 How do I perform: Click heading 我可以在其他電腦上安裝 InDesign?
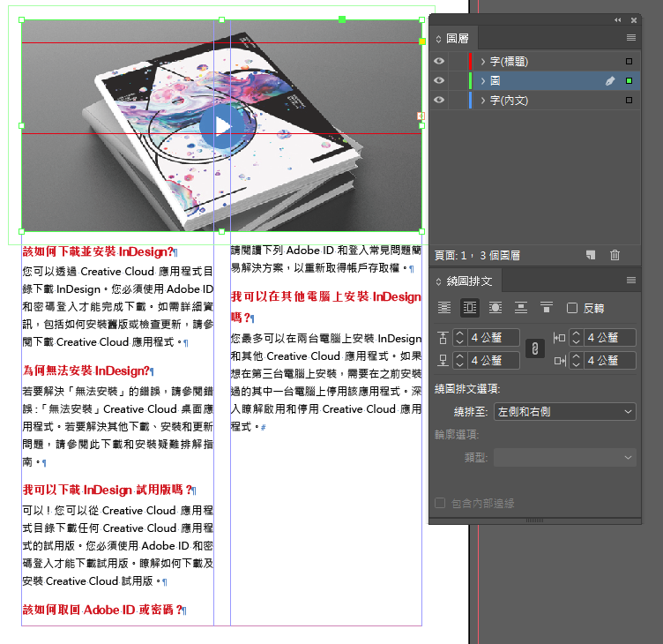click(x=326, y=297)
